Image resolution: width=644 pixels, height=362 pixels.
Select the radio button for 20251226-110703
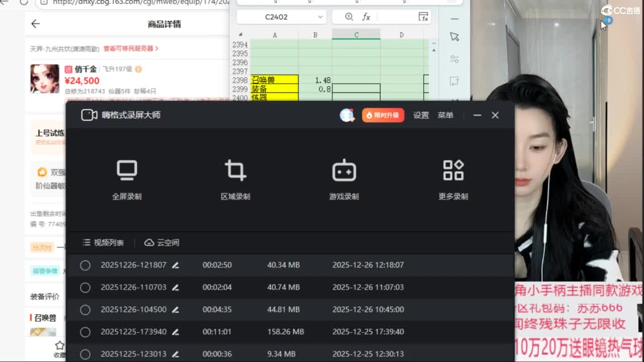click(85, 288)
